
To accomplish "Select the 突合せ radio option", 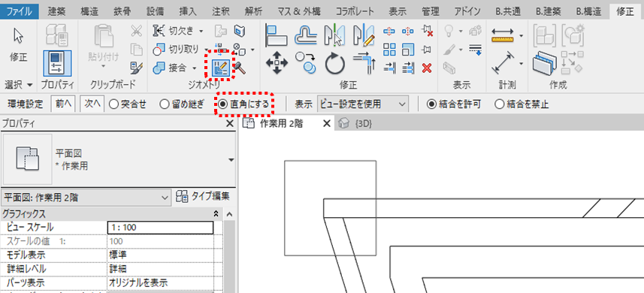I will coord(128,104).
